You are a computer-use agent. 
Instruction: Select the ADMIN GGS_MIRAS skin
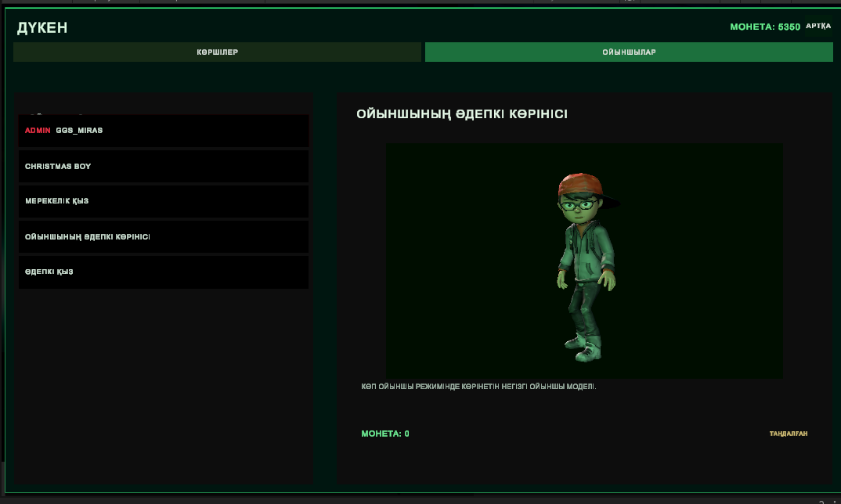click(164, 131)
